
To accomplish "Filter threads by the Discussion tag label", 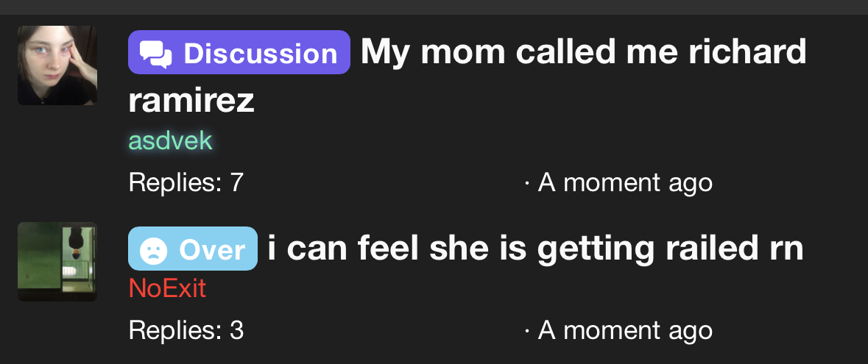I will (260, 53).
